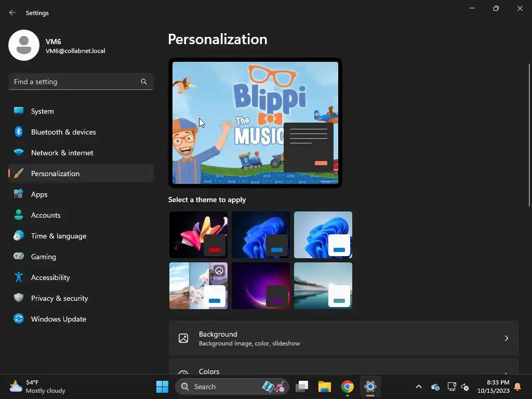The height and width of the screenshot is (399, 532).
Task: Click the Privacy shield icon
Action: coord(19,298)
